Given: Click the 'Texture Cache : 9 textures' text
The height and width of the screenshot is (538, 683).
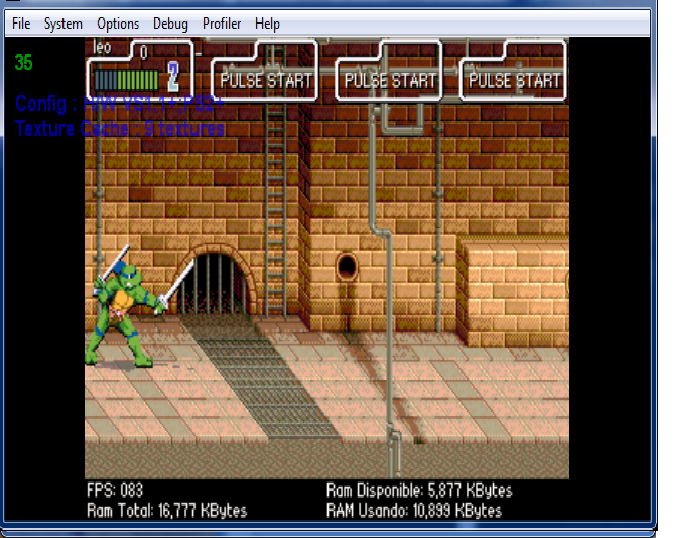Looking at the screenshot, I should (120, 129).
